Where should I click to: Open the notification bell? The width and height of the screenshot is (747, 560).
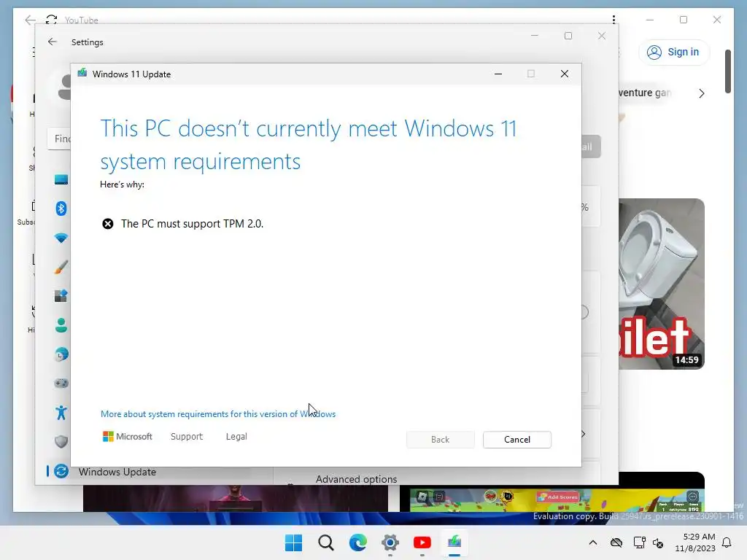point(727,542)
